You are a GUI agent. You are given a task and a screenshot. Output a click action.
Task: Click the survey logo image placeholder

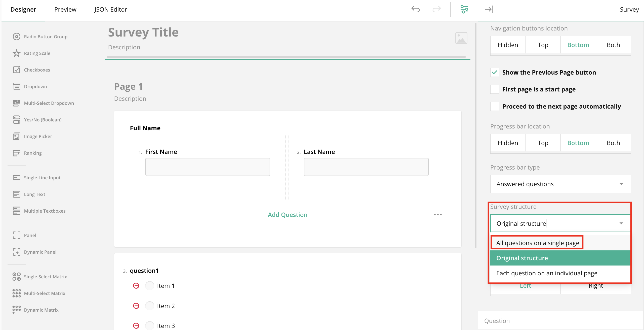461,38
